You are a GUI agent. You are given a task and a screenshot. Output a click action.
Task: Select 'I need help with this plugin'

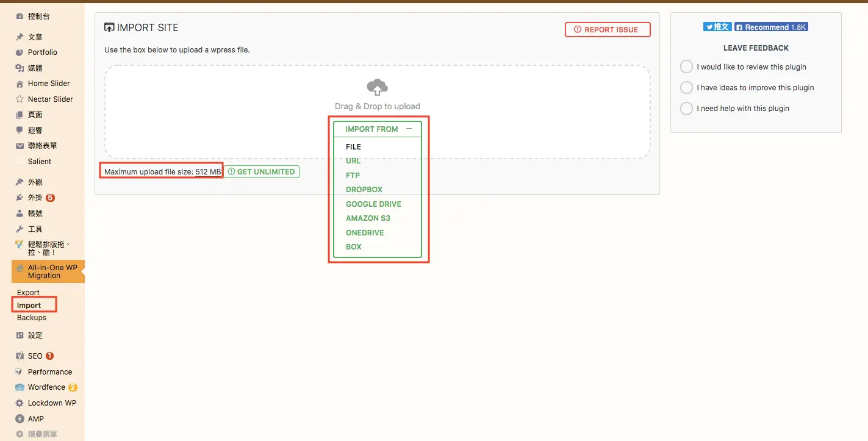686,109
